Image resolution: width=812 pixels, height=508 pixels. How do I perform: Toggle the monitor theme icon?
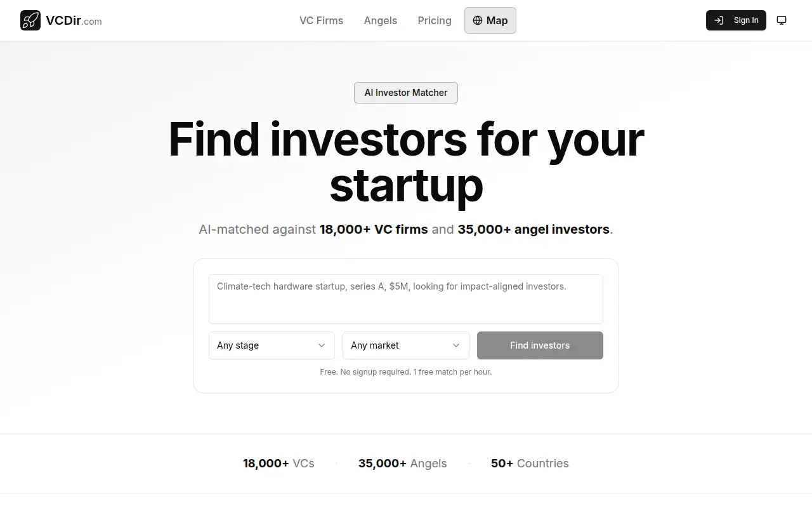[782, 20]
